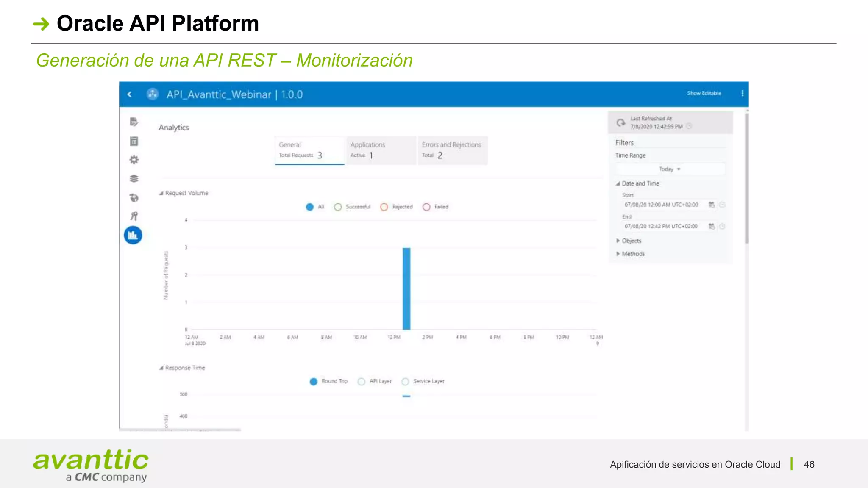Click clock icon beside Last Refreshed time
868x488 pixels.
[x=689, y=126]
